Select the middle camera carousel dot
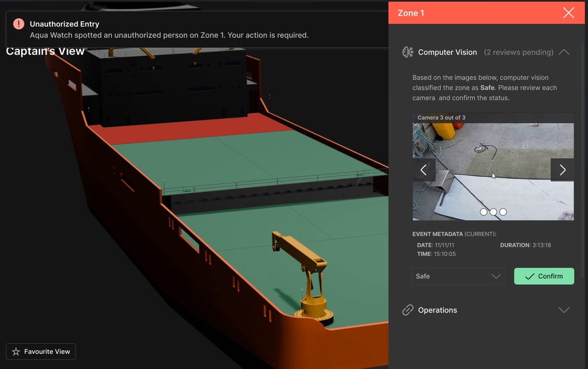 (493, 212)
